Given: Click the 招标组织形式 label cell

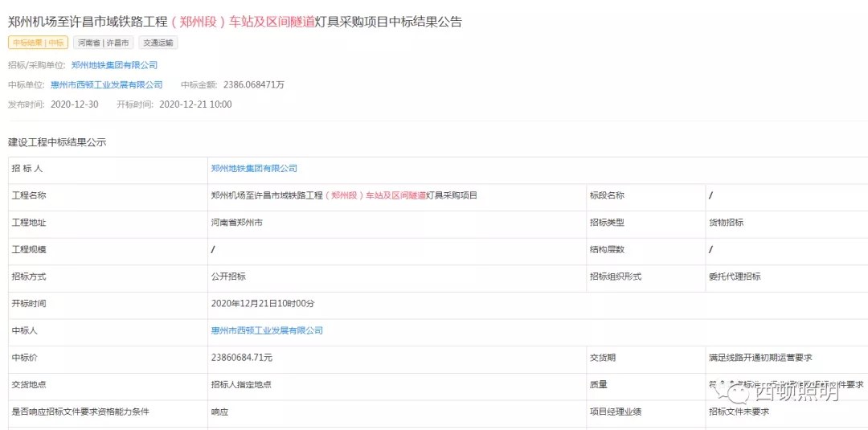Looking at the screenshot, I should pos(645,276).
